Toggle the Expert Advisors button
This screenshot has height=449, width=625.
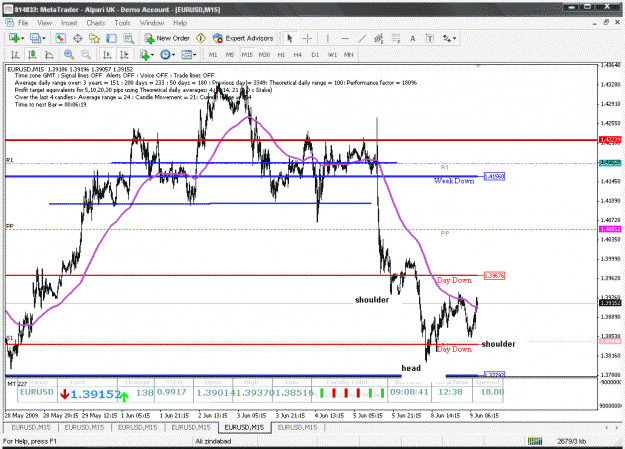tap(243, 38)
